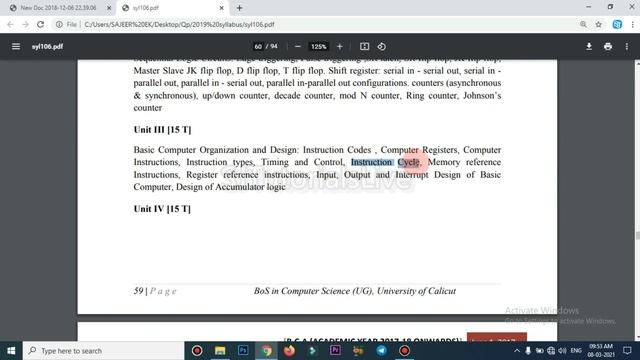Zoom out with the minus button

[298, 47]
